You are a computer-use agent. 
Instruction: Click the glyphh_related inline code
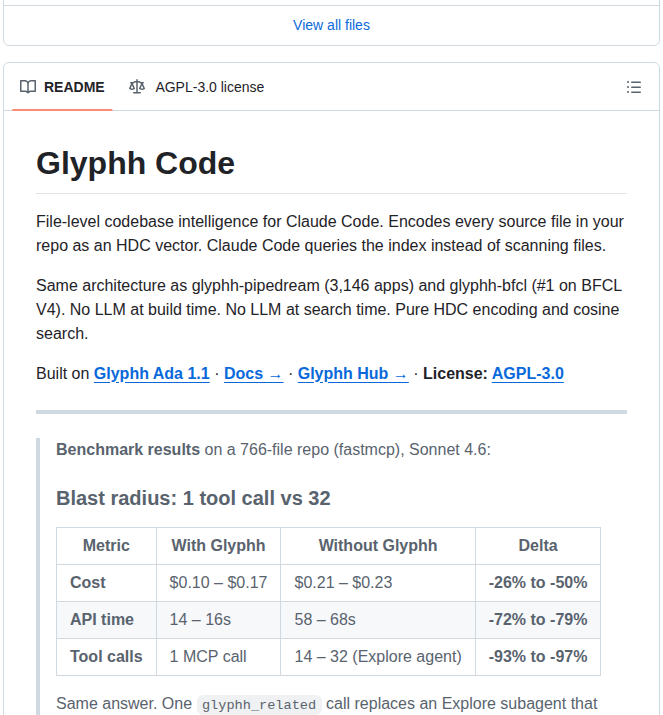tap(259, 705)
